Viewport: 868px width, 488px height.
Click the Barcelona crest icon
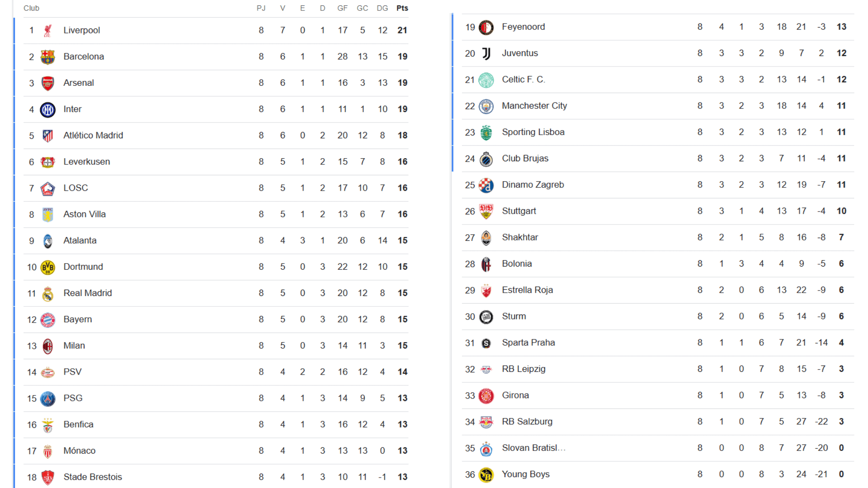tap(47, 57)
